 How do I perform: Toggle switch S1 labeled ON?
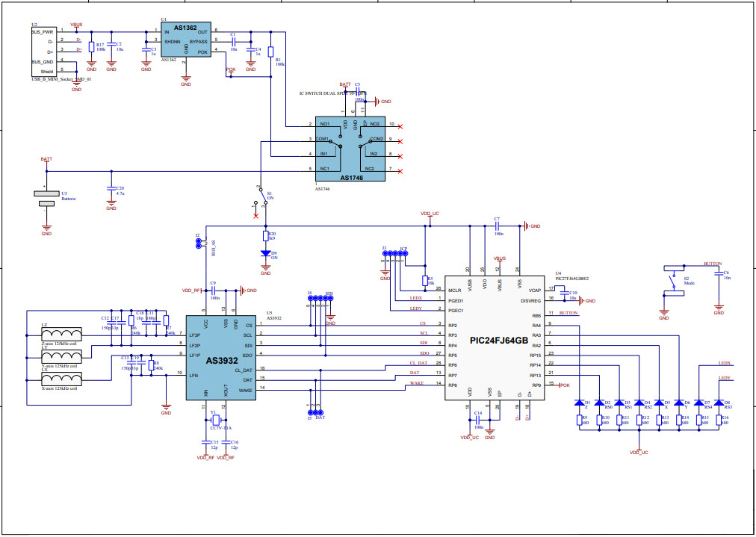(x=261, y=196)
